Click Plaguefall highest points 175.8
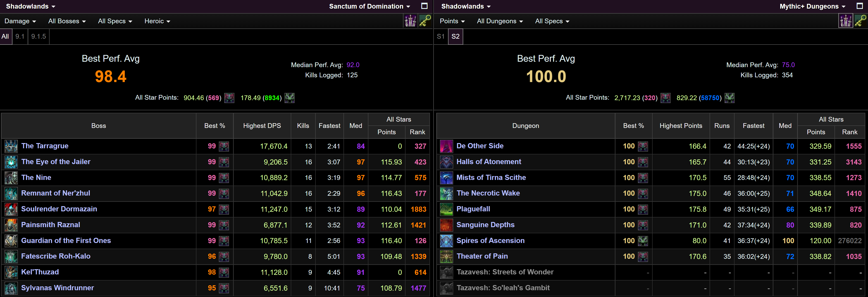Screen dimensions: 868x297 (698, 210)
